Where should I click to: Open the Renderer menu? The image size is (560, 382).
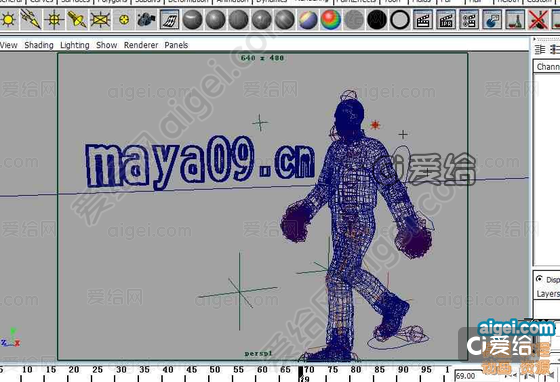coord(141,45)
